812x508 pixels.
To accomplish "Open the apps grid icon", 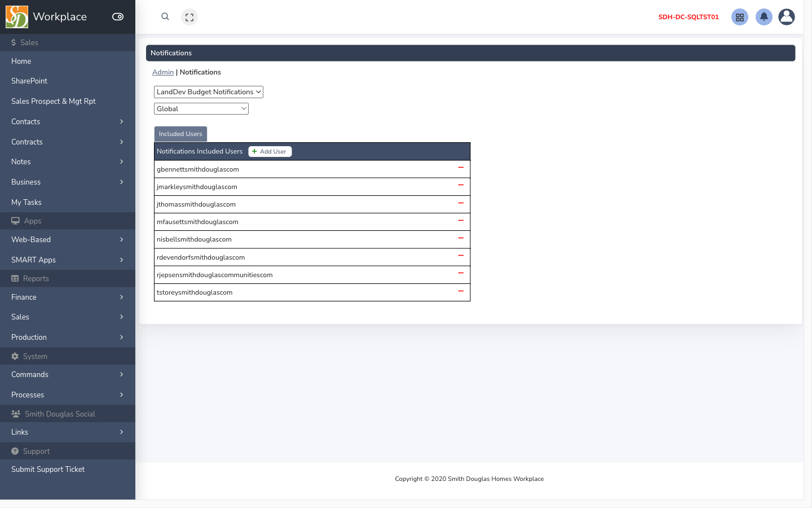I will 740,17.
